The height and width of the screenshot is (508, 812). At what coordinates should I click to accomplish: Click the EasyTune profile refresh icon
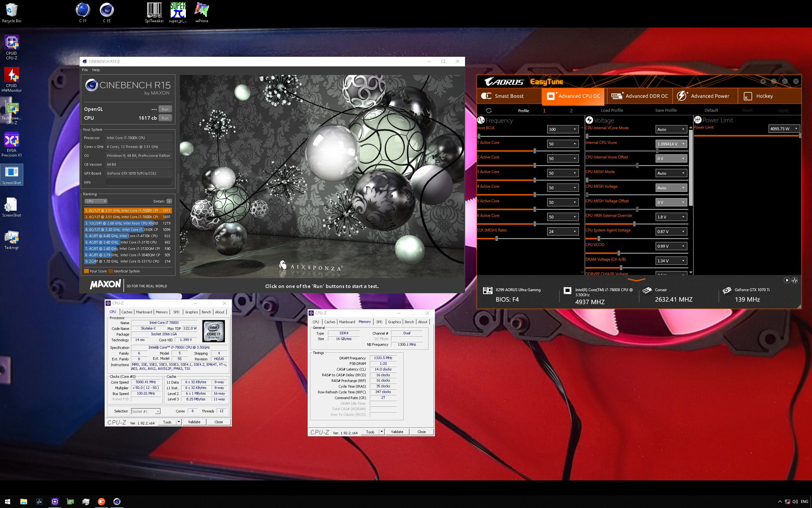[x=488, y=110]
